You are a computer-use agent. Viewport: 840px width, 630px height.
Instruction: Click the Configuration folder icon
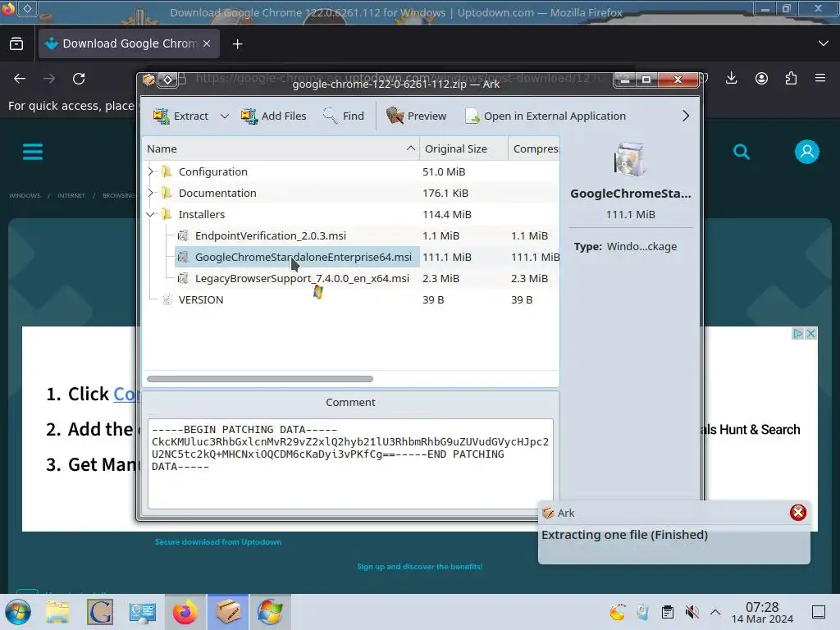point(167,171)
